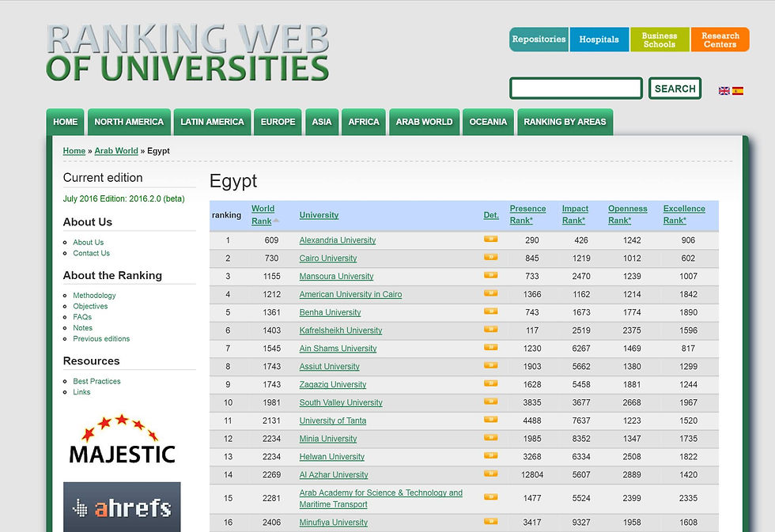This screenshot has width=775, height=532.
Task: Open the OCEANIA tab
Action: tap(489, 122)
